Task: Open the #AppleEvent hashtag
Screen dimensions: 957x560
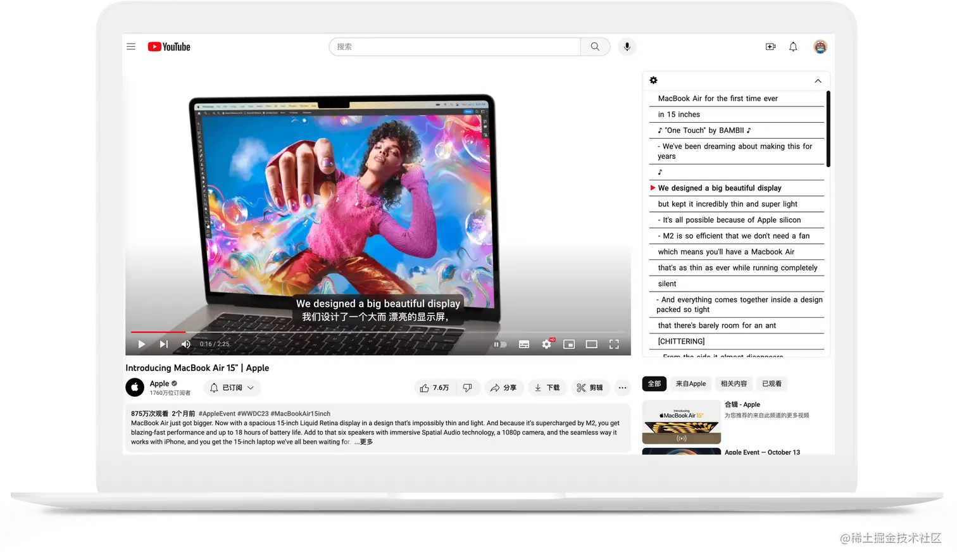Action: click(x=217, y=414)
